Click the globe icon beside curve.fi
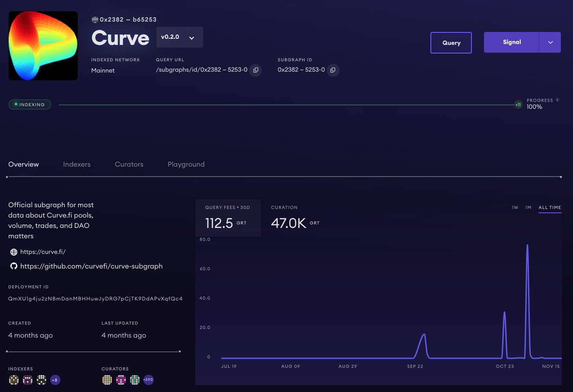This screenshot has width=573, height=392. 14,252
